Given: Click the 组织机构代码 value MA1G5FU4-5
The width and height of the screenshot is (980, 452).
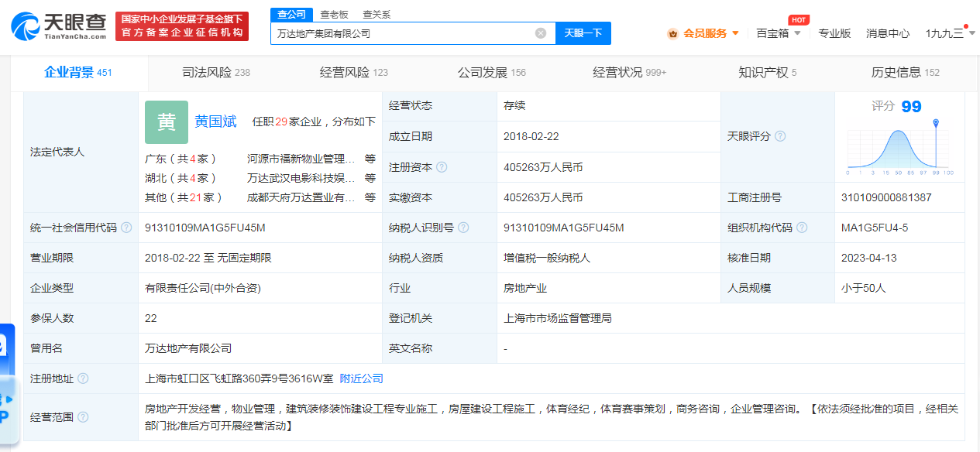Looking at the screenshot, I should click(875, 228).
